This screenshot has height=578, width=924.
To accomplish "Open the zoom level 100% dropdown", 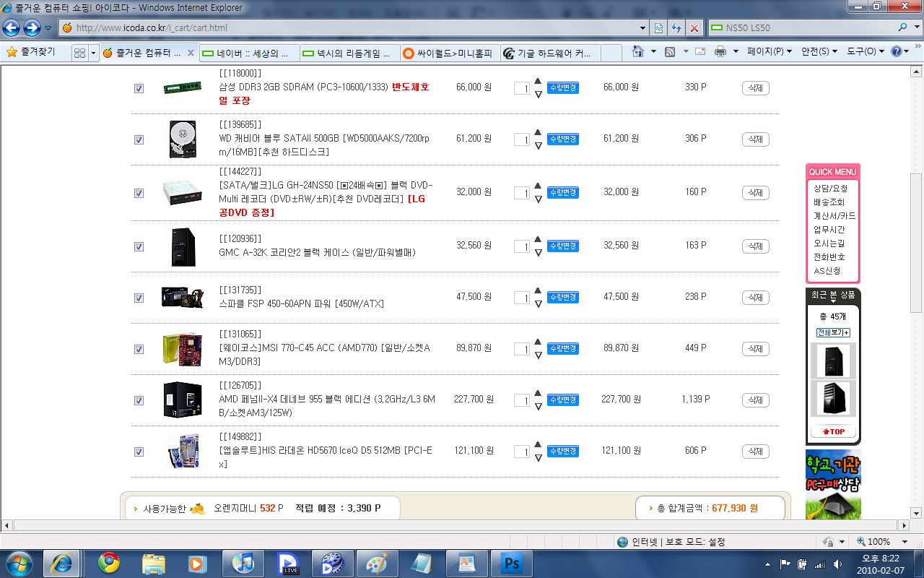I will tap(905, 542).
